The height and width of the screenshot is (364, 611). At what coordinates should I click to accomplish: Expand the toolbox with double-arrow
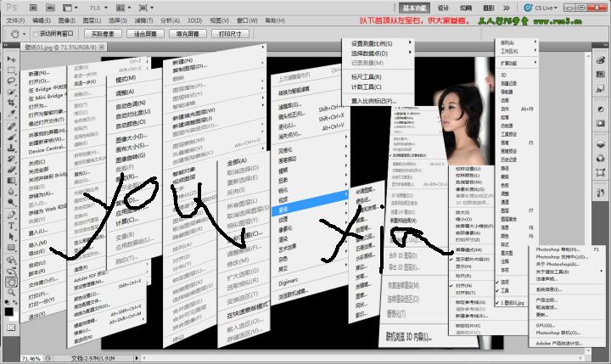coord(6,46)
